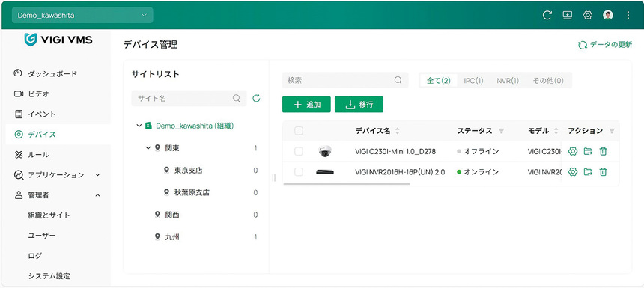
Task: Delete the VIGI NVR2016H-16P device via trash icon
Action: pyautogui.click(x=603, y=172)
